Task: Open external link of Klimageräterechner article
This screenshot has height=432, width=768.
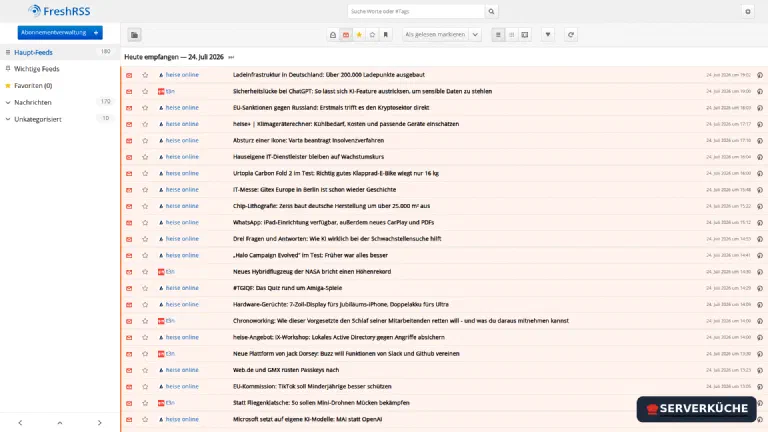Action: pyautogui.click(x=760, y=124)
